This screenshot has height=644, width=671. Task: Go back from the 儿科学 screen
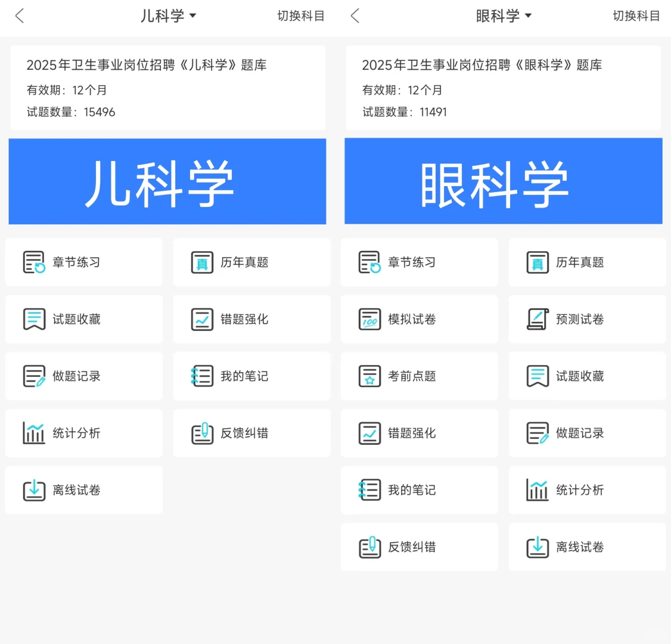(19, 16)
